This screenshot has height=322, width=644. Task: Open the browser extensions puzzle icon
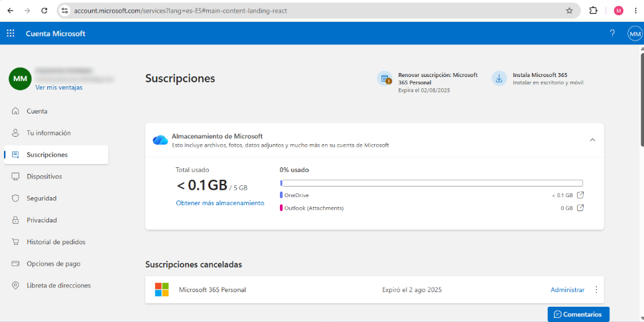pos(593,11)
